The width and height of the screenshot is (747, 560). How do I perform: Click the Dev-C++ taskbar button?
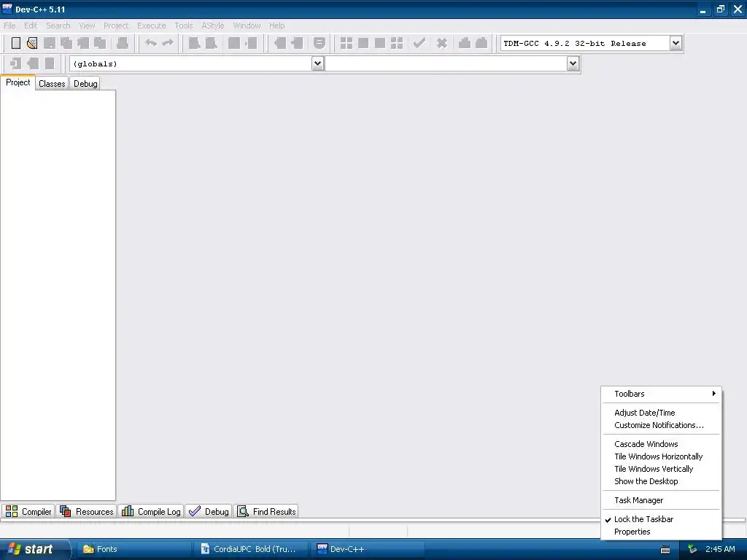tap(368, 549)
